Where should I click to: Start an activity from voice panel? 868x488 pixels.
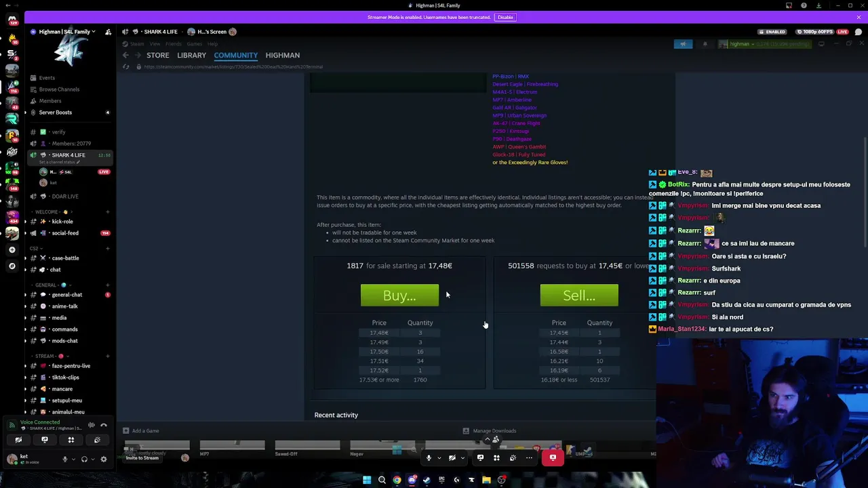[x=71, y=440]
